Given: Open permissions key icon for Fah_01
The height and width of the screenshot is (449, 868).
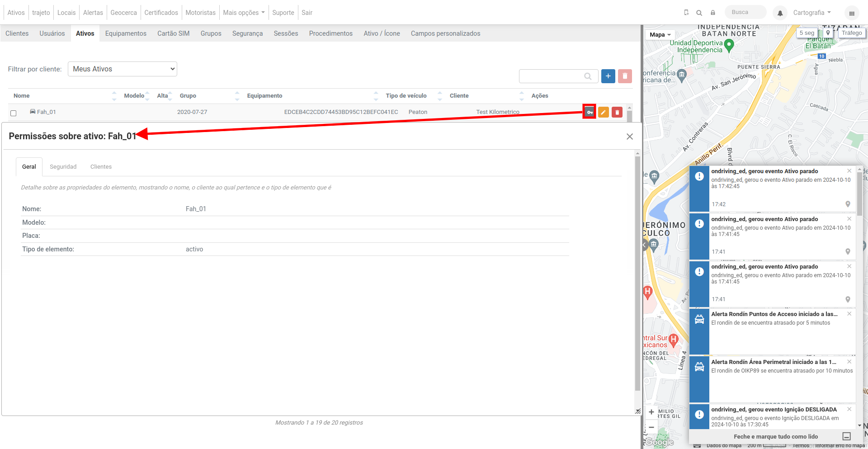Looking at the screenshot, I should (590, 112).
